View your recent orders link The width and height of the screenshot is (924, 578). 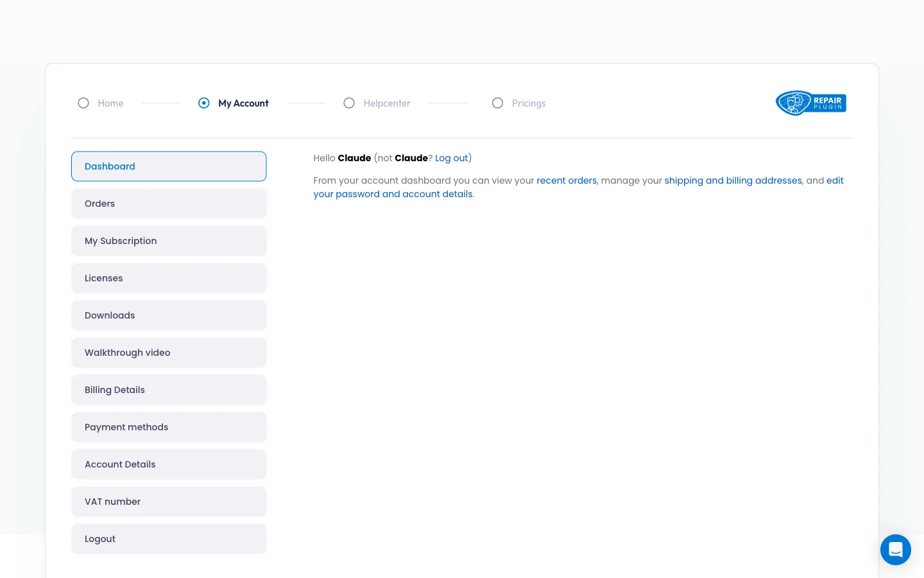pos(567,180)
